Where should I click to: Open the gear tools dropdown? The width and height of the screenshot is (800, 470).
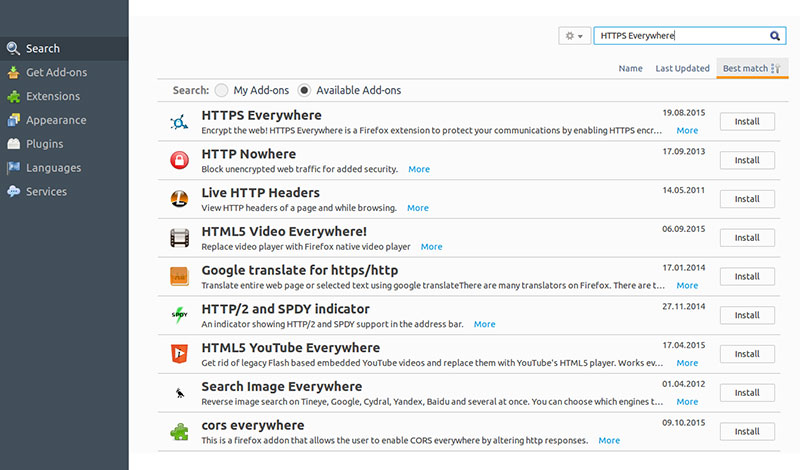tap(574, 36)
